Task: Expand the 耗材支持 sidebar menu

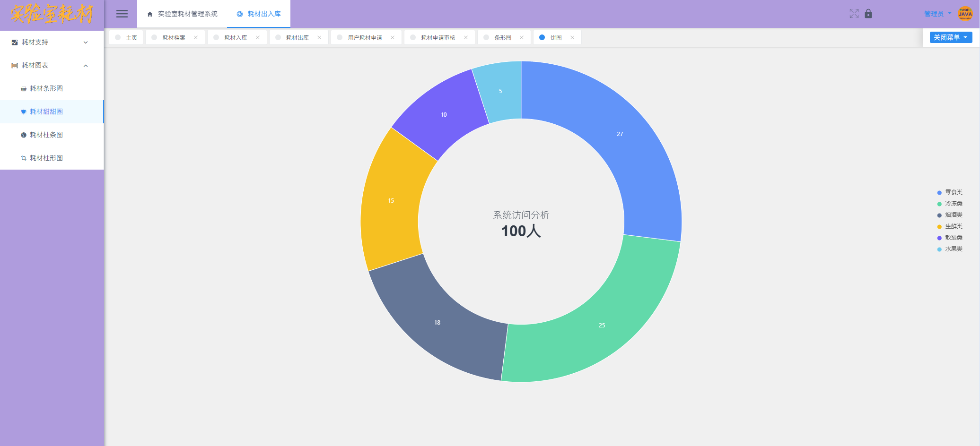Action: pos(52,43)
